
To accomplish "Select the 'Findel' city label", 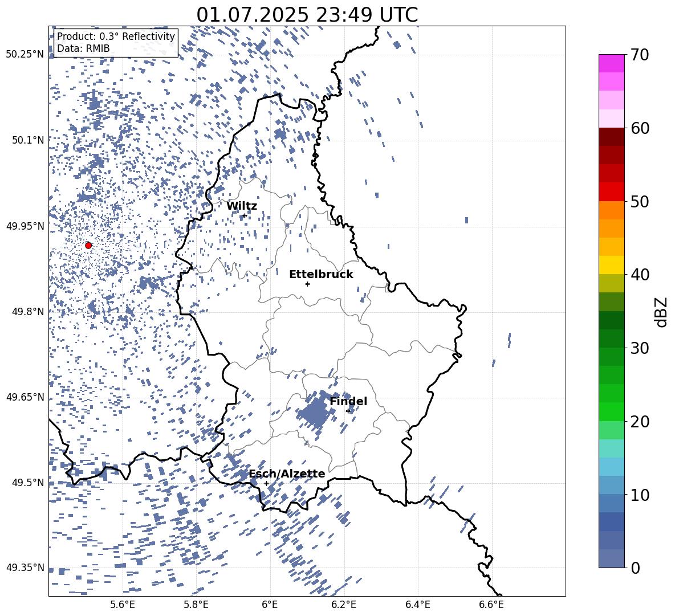I will [x=348, y=401].
